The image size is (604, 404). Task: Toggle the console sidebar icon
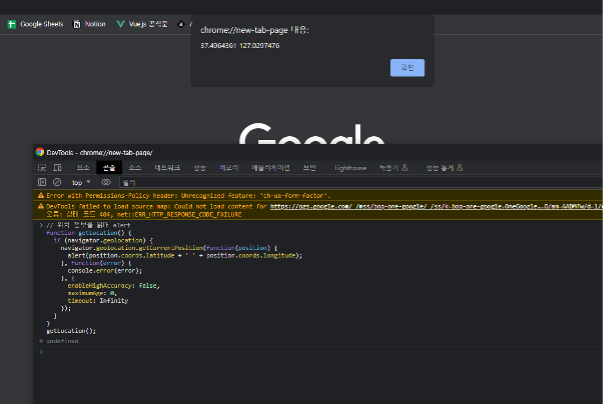[42, 182]
